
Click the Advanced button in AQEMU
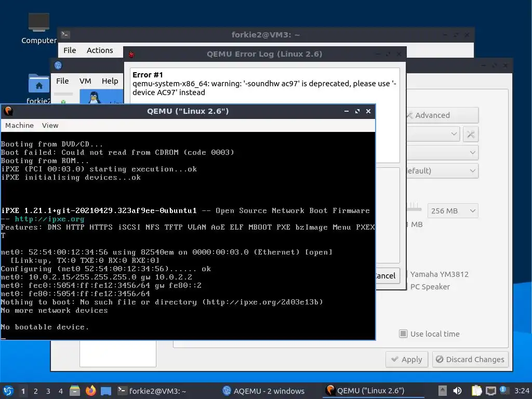coord(442,115)
